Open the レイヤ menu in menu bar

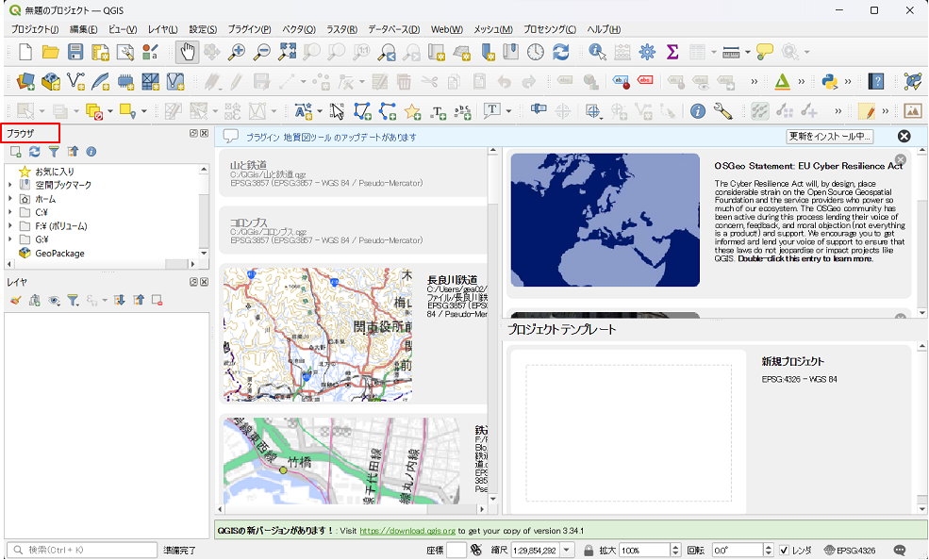click(x=162, y=29)
